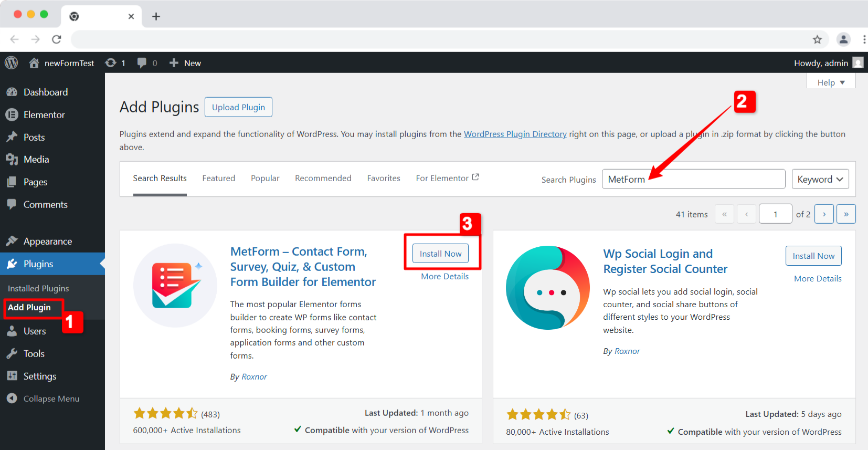Click the Appearance paintbrush icon
The image size is (868, 450).
(x=12, y=241)
